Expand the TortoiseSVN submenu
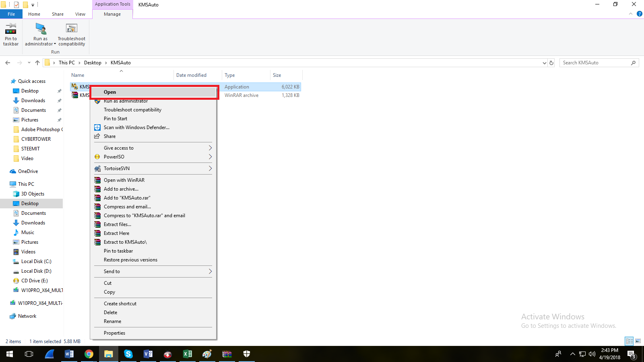 (153, 169)
